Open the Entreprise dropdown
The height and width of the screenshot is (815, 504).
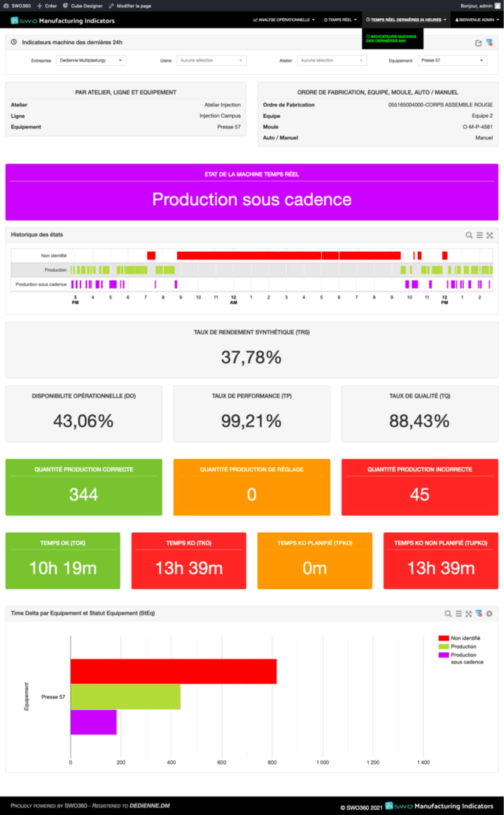pos(91,60)
